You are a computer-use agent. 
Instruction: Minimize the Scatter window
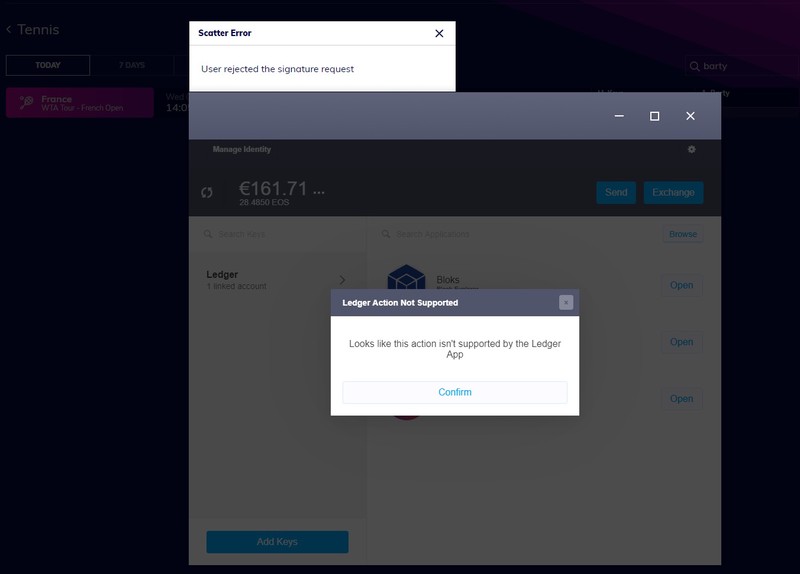click(619, 116)
